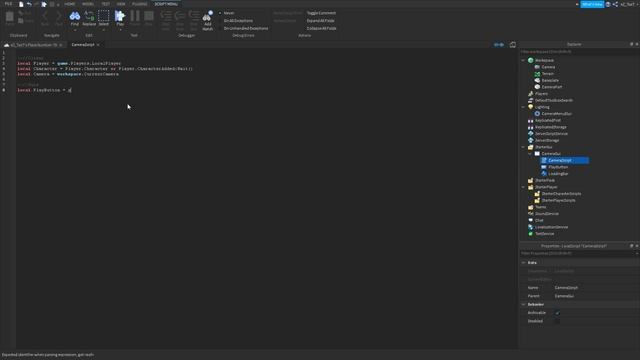640x360 pixels.
Task: Open the VIEW ribbon tab
Action: tap(121, 4)
